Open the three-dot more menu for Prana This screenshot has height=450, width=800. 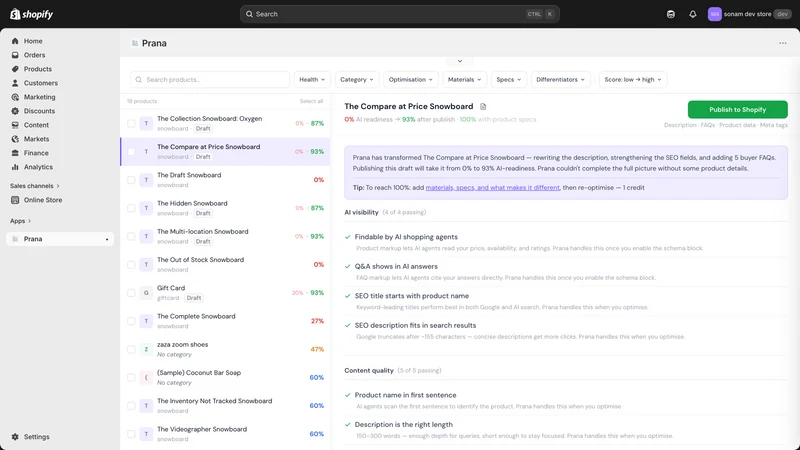click(x=783, y=43)
